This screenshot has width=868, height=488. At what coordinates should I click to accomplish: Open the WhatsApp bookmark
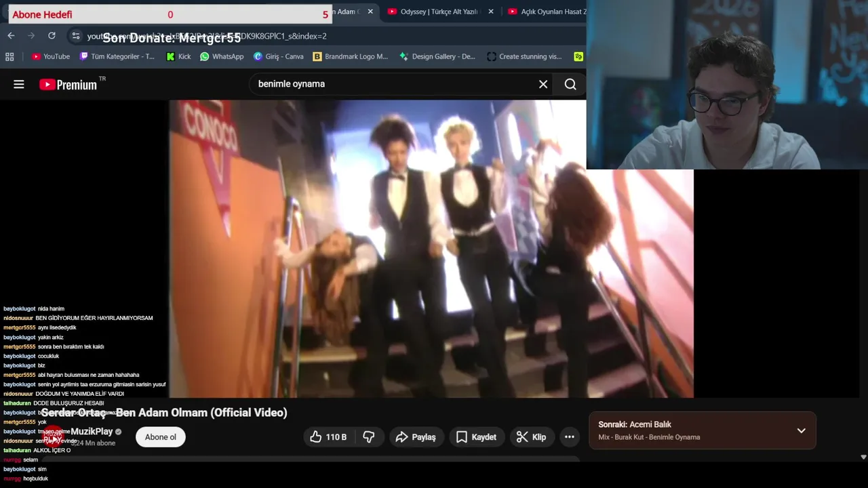(222, 57)
